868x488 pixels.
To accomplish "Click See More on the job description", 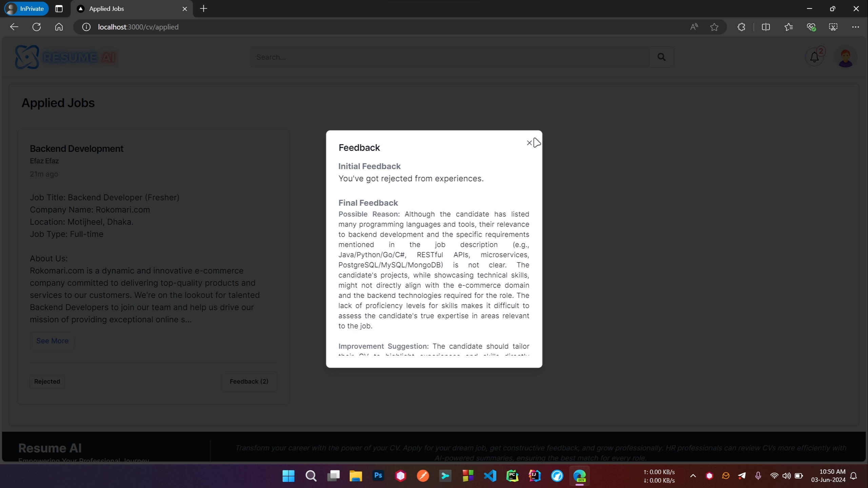I will (x=52, y=341).
